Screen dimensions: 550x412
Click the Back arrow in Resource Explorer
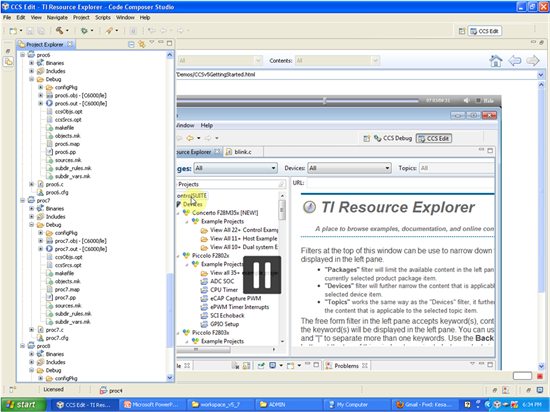(515, 61)
